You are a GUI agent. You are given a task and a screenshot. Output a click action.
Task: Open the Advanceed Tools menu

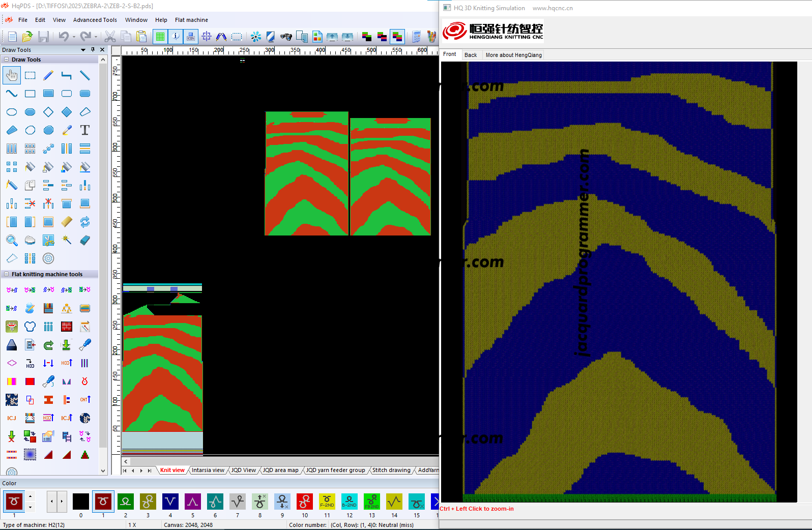pos(95,20)
